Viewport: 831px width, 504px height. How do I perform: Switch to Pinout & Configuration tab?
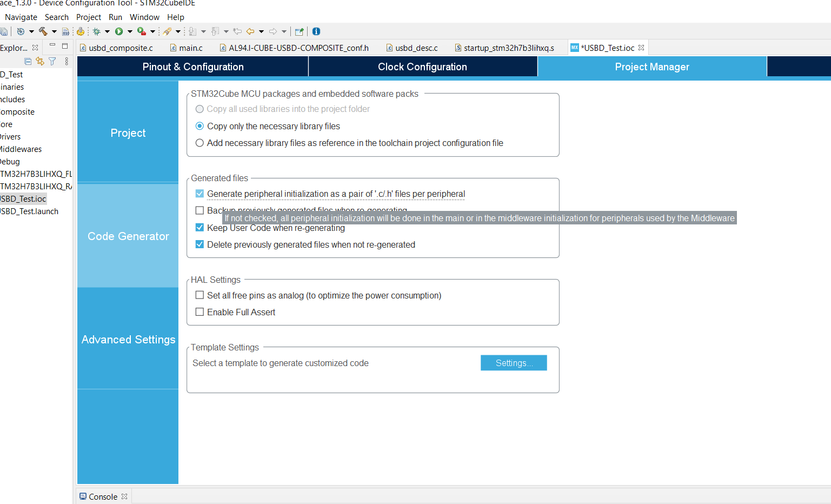pos(193,67)
